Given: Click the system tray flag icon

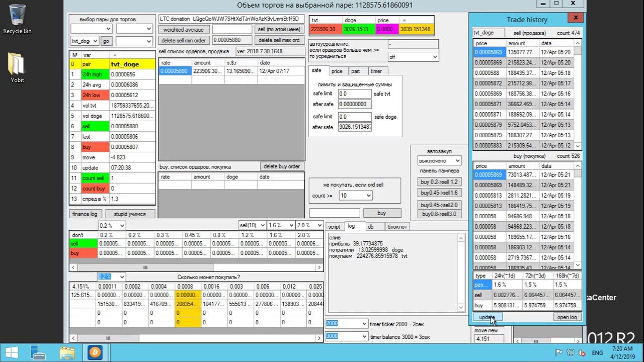Looking at the screenshot, I should (x=558, y=353).
